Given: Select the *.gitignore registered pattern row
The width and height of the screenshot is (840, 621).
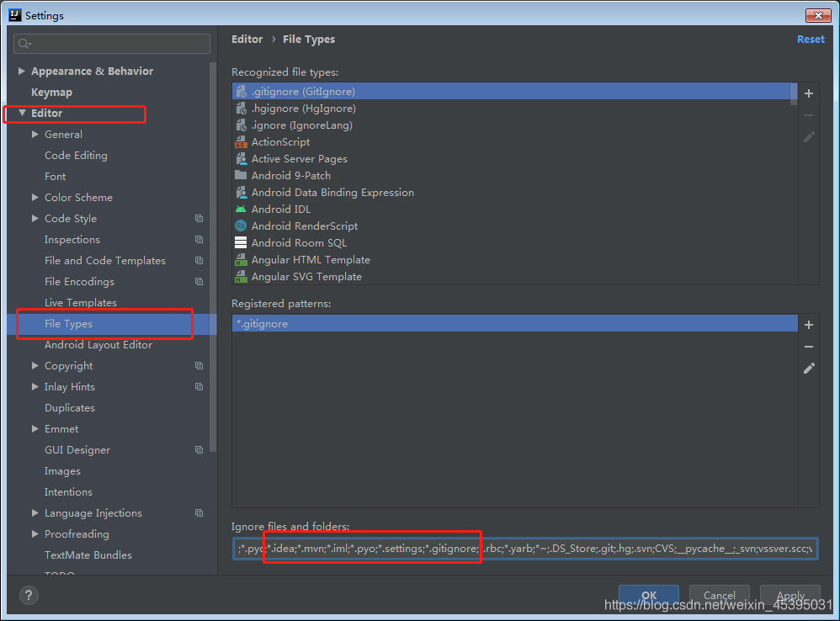Looking at the screenshot, I should point(515,323).
